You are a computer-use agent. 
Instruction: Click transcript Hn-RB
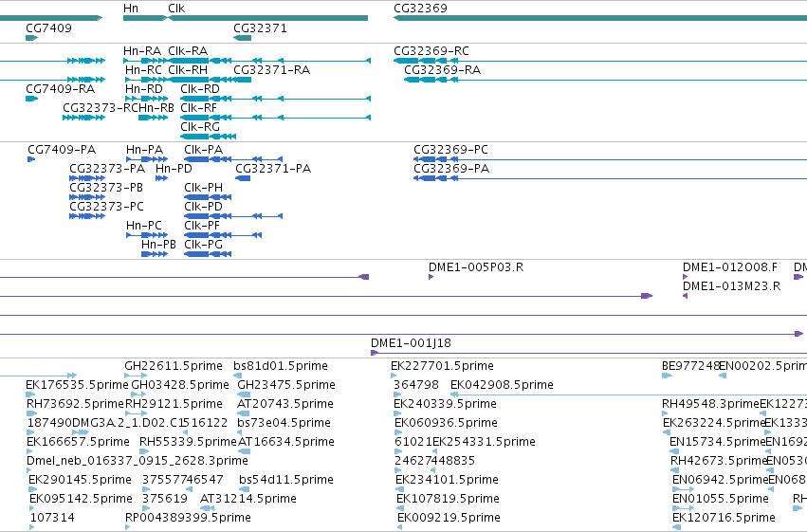click(x=156, y=108)
